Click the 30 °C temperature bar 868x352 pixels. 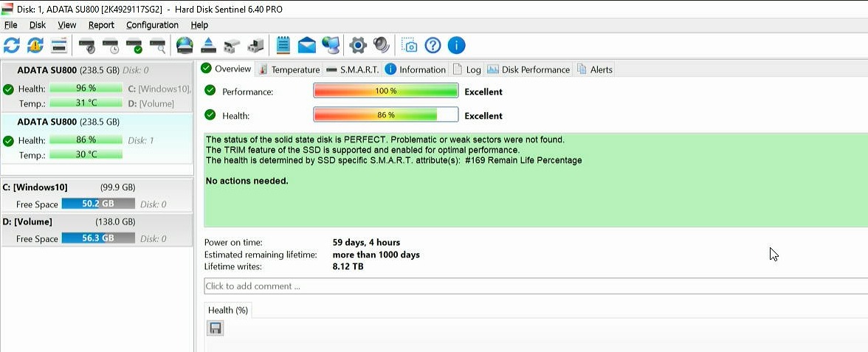[86, 154]
